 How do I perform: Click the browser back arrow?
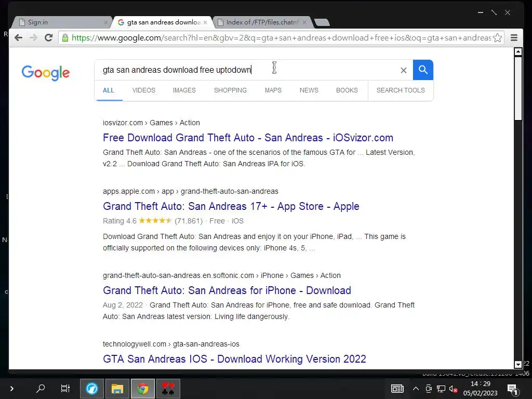[x=18, y=37]
